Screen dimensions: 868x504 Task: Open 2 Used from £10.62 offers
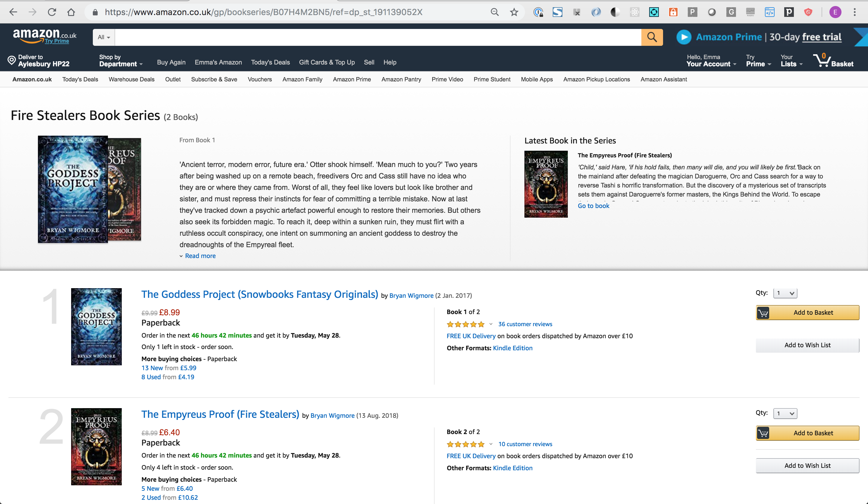[x=169, y=497]
